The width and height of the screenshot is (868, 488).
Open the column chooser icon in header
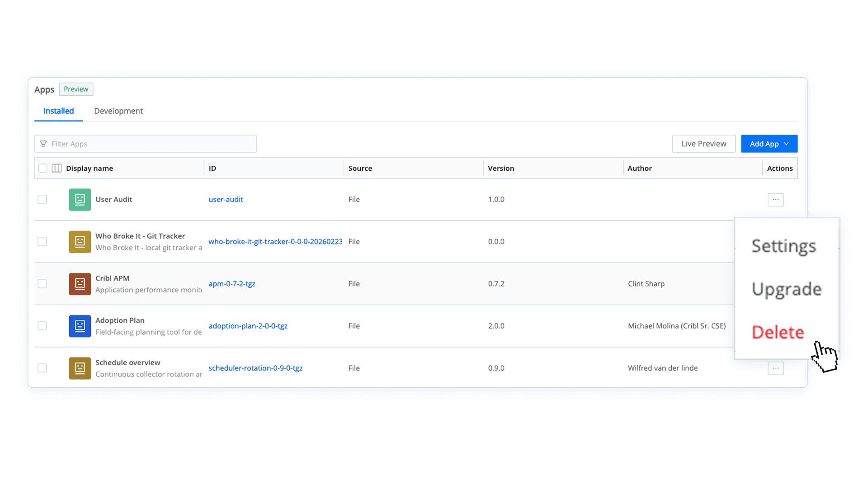[57, 168]
